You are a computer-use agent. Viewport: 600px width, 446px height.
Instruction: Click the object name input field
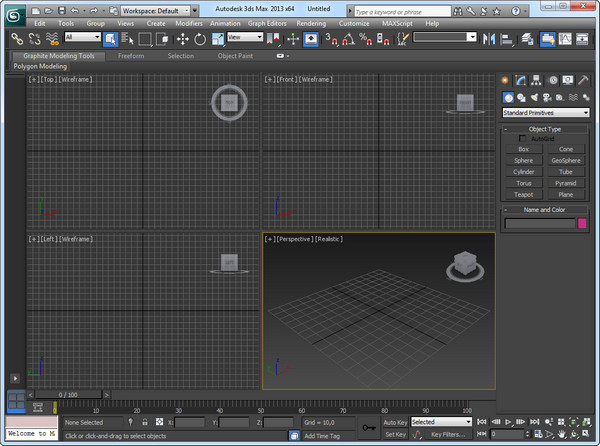(539, 223)
